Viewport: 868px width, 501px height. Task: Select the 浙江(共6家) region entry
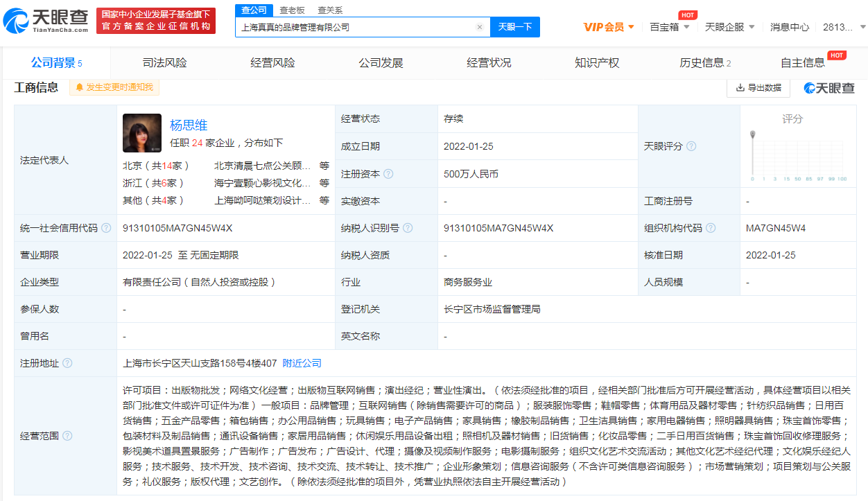click(153, 183)
